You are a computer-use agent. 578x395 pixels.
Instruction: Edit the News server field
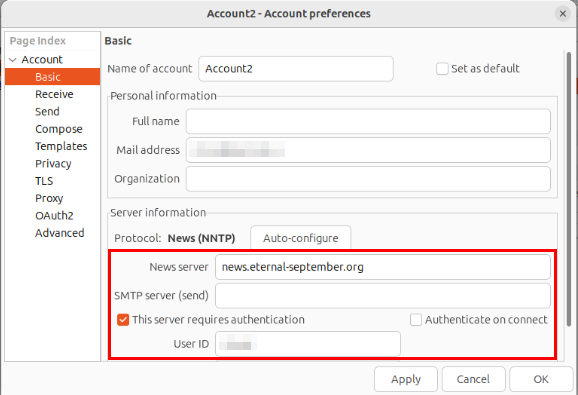click(x=383, y=267)
